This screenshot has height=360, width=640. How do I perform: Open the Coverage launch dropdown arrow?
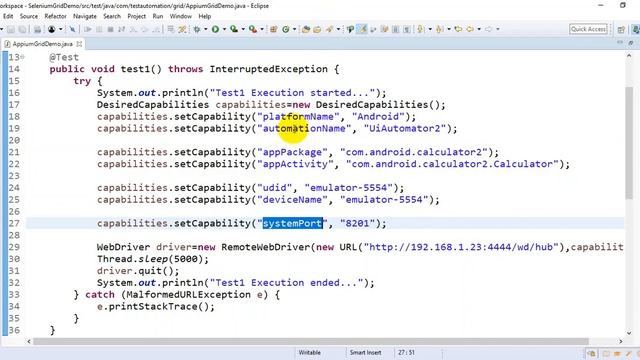pos(243,29)
